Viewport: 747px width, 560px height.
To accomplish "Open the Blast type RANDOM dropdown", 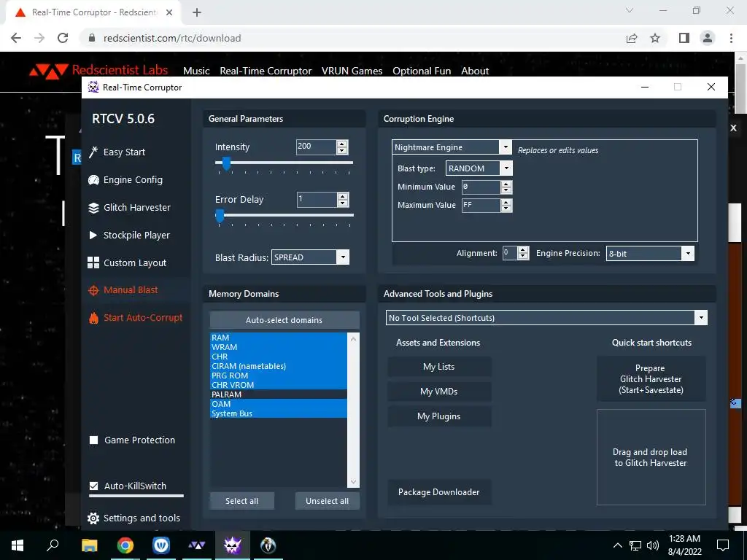I will coord(506,168).
